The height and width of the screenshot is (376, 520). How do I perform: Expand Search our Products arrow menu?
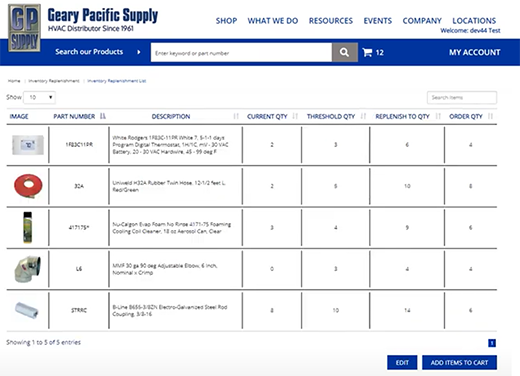tap(139, 52)
